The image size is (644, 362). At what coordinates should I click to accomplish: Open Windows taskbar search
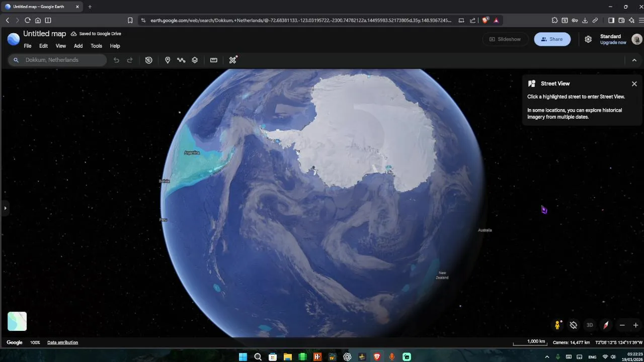258,357
